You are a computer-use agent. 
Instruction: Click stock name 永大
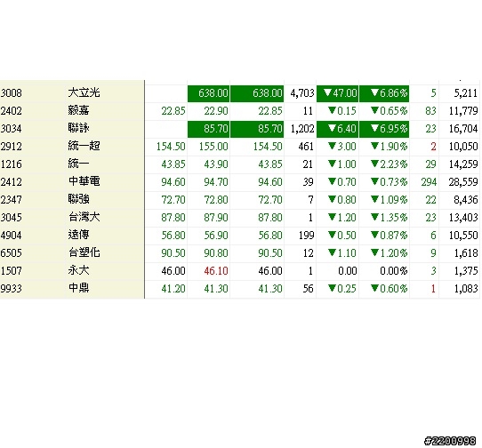[78, 271]
